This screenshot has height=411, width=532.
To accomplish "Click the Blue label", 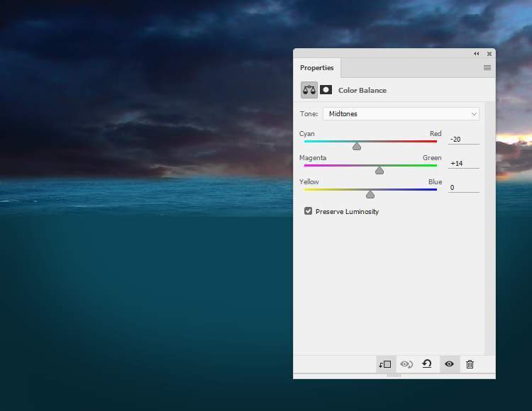I will click(x=435, y=182).
